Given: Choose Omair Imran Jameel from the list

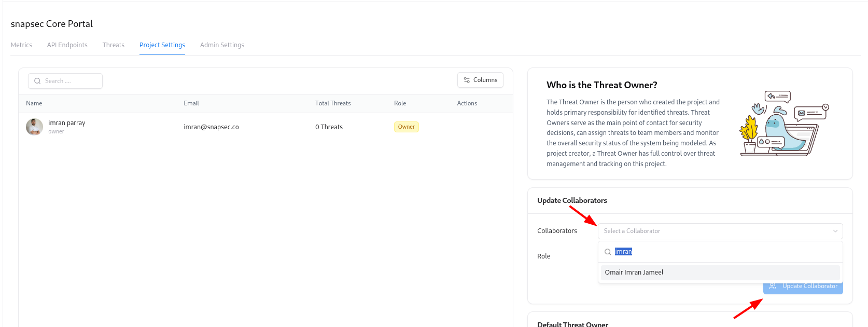Looking at the screenshot, I should [x=720, y=272].
